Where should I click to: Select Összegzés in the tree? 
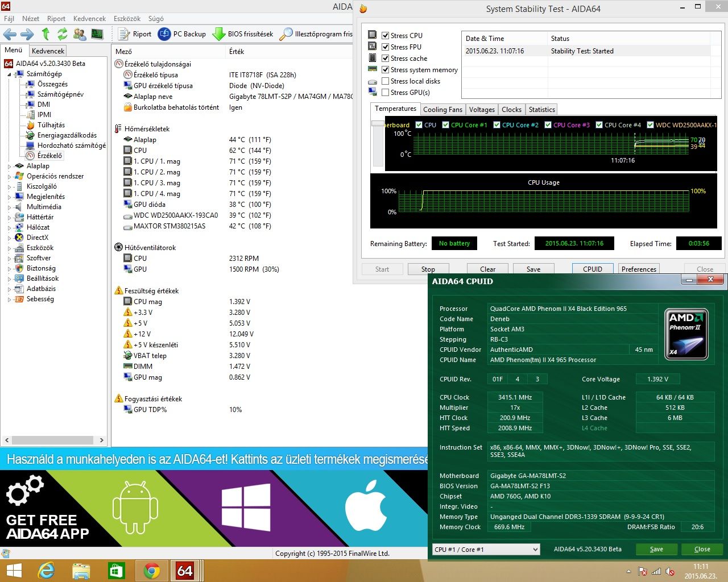tap(52, 84)
